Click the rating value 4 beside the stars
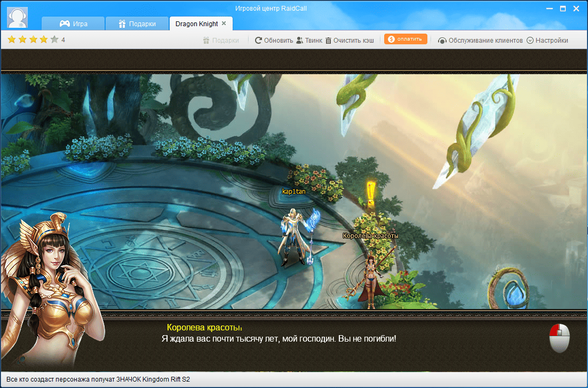 pos(63,40)
